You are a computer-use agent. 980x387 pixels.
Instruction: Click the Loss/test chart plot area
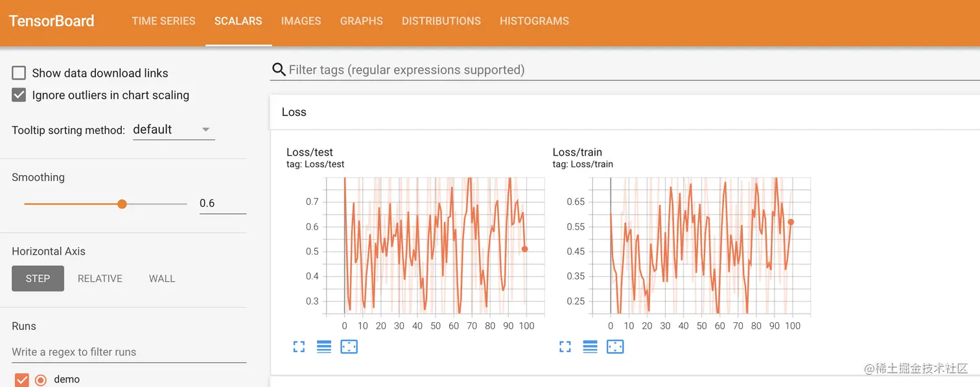coord(434,246)
